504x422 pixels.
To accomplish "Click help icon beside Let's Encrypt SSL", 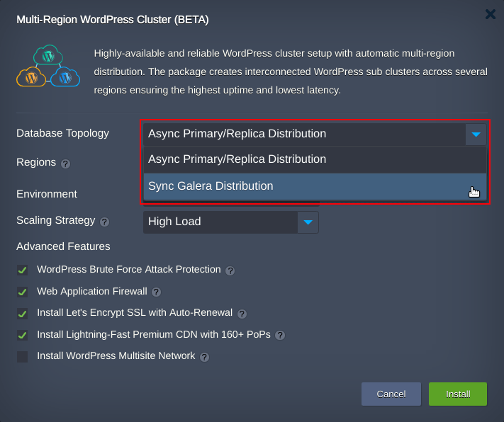I will 242,314.
